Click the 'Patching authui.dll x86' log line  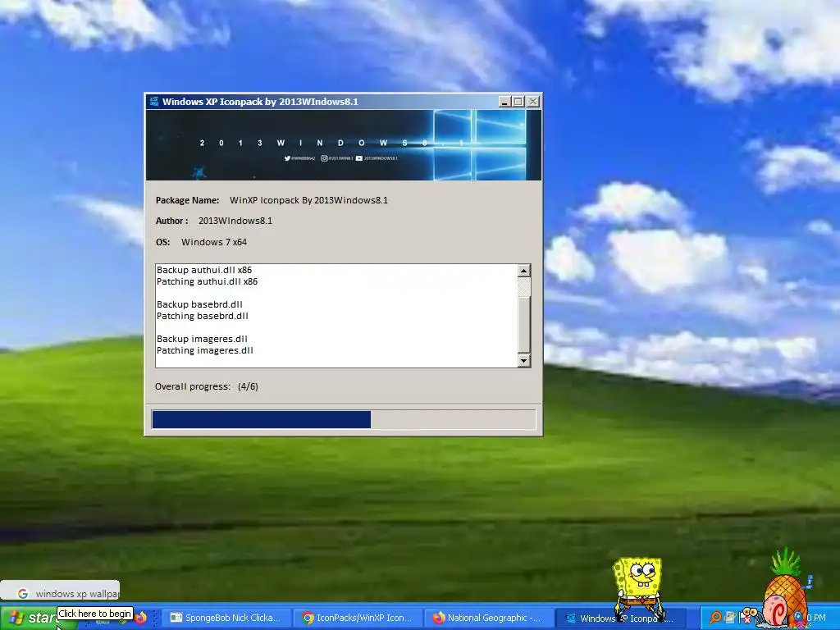pos(207,282)
